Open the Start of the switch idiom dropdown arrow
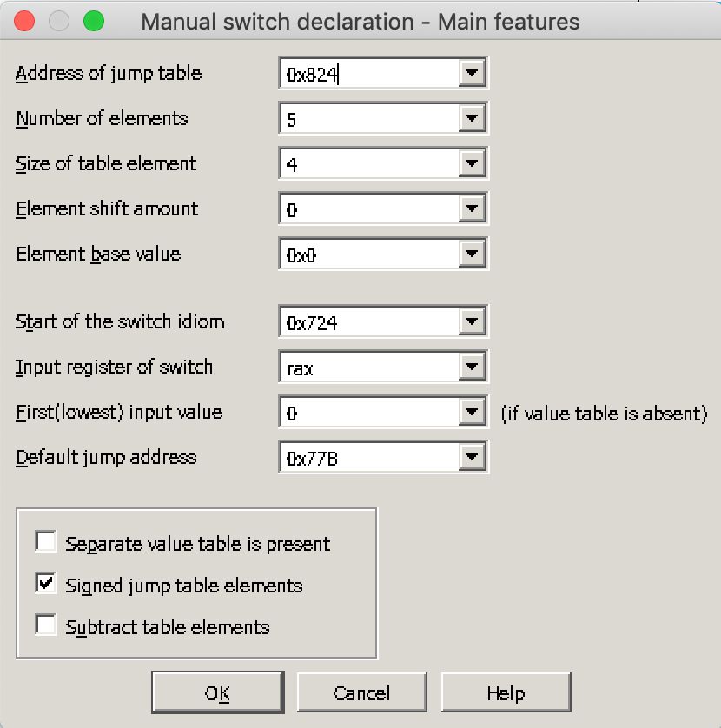721x728 pixels. tap(472, 321)
